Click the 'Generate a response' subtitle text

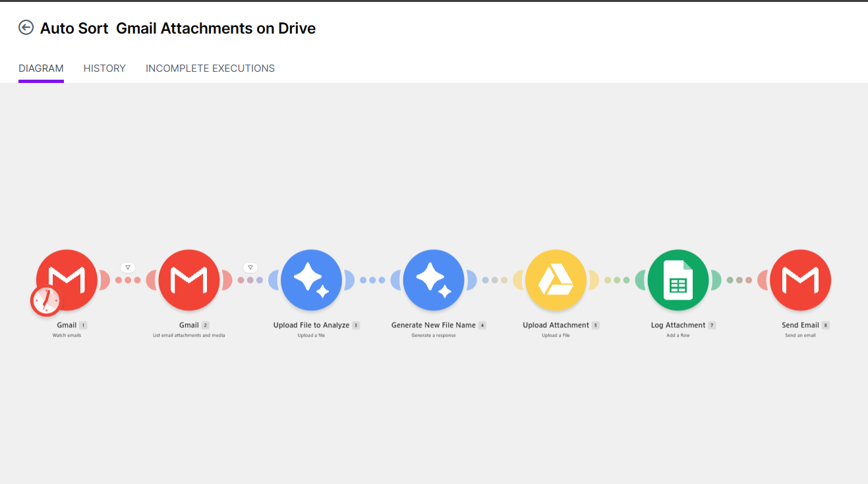[434, 335]
